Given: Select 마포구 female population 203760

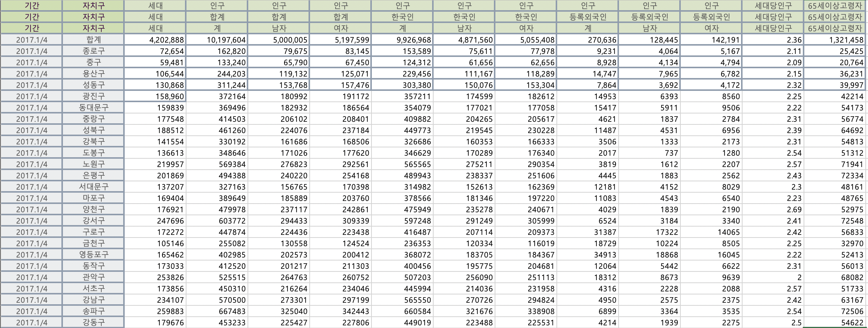Looking at the screenshot, I should (x=340, y=198).
